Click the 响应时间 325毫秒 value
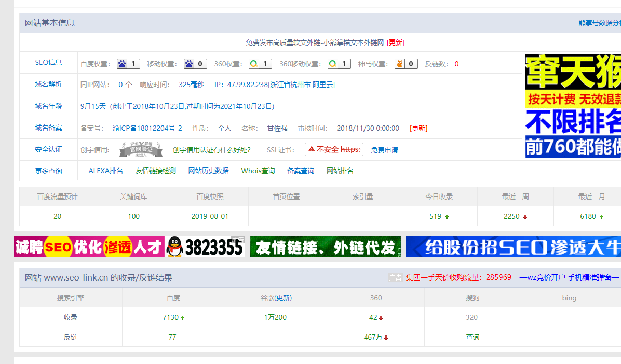Screen dimensions: 621x364 point(191,85)
